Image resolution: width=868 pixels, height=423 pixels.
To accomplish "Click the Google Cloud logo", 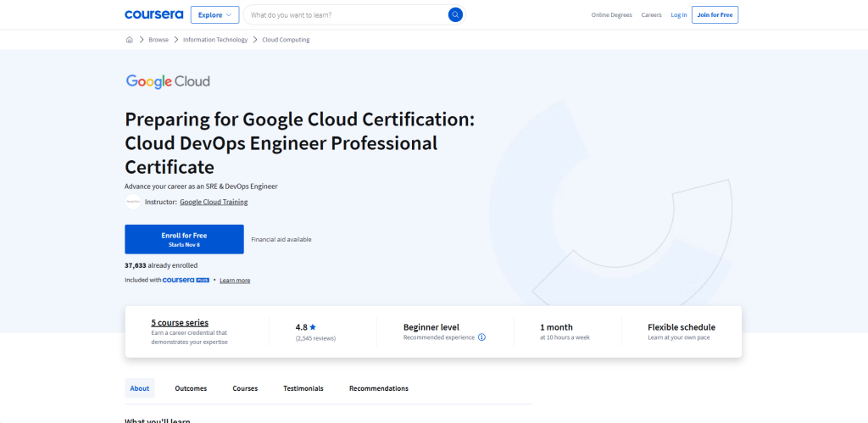I will (168, 81).
